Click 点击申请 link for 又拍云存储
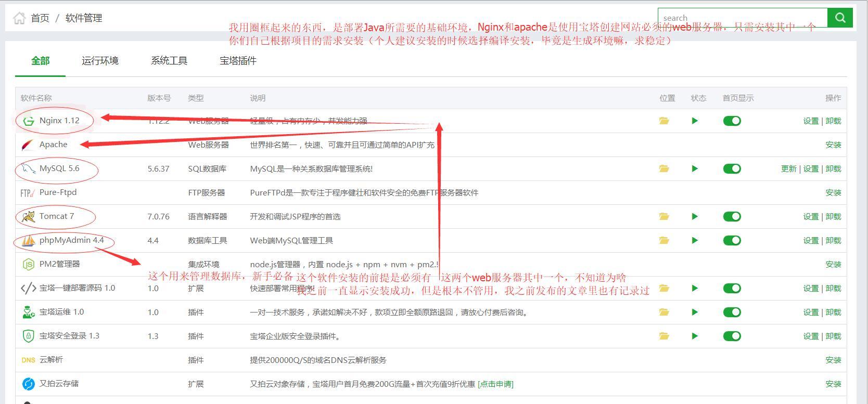Screen dimensions: 868x404 tap(495, 384)
